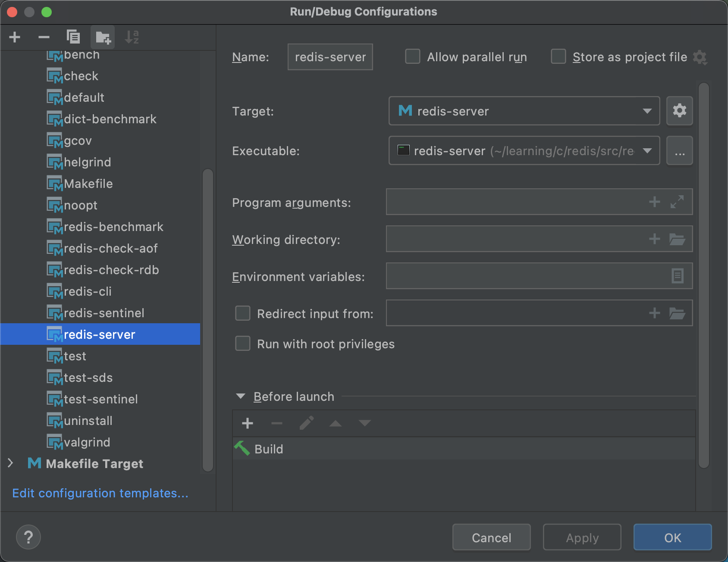728x562 pixels.
Task: Select the Makefile Target category row
Action: pos(100,464)
